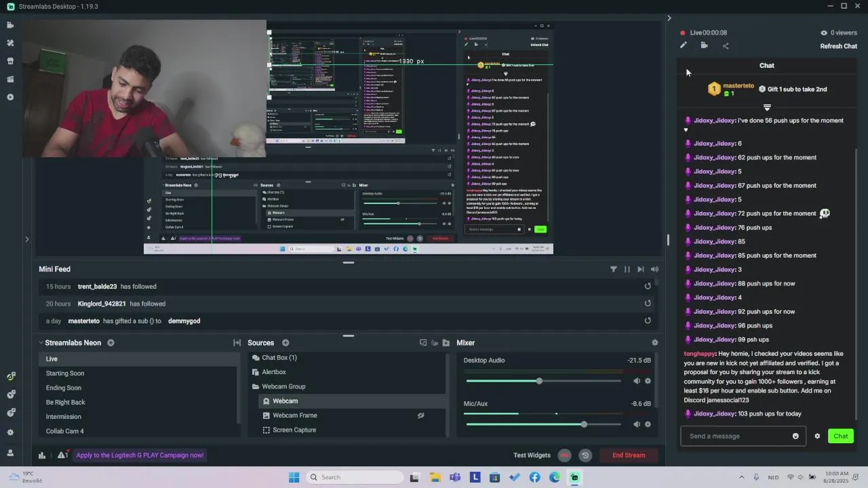
Task: Send message with green Chat button
Action: pos(841,436)
